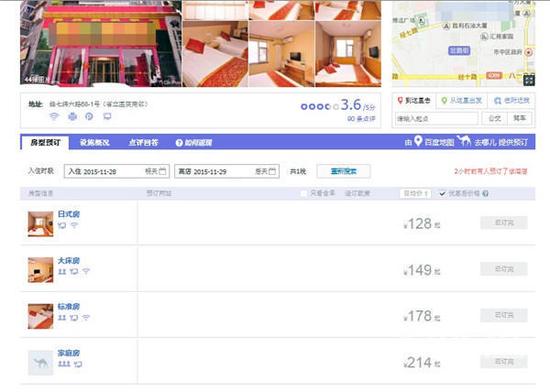Click the green pin icon on 从这里出发

pos(444,101)
